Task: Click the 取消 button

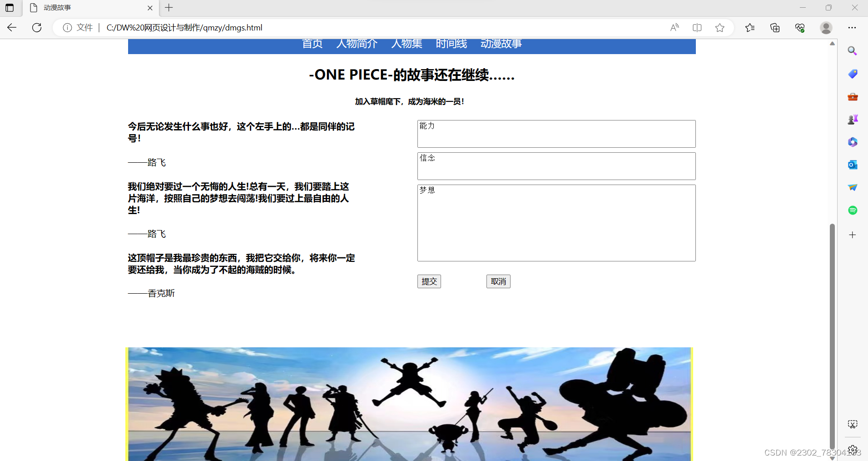Action: (498, 281)
